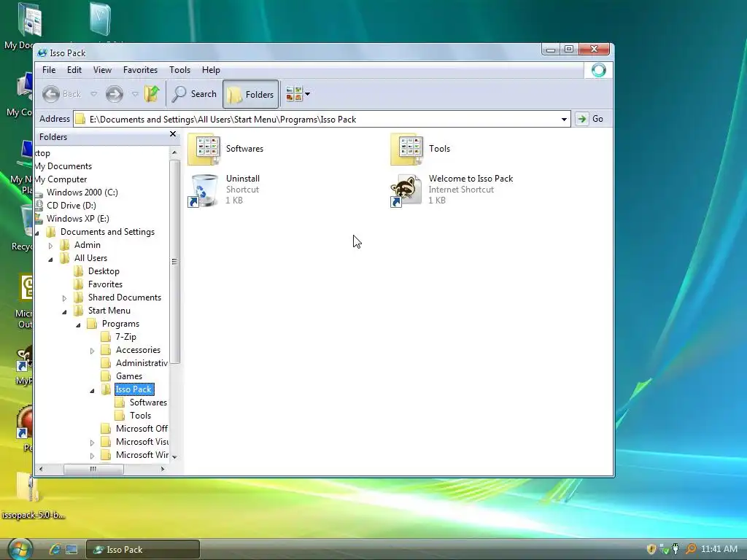This screenshot has height=560, width=747.
Task: Toggle the Folders pane button
Action: click(251, 94)
